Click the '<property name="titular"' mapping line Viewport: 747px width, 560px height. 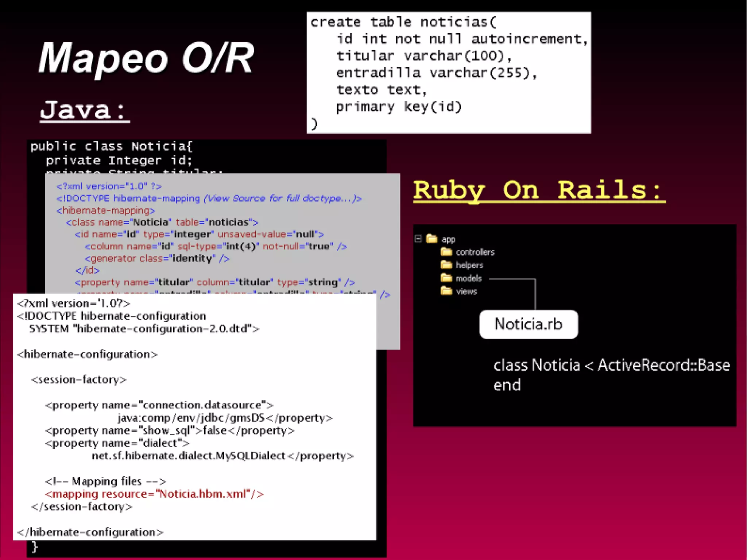point(215,282)
